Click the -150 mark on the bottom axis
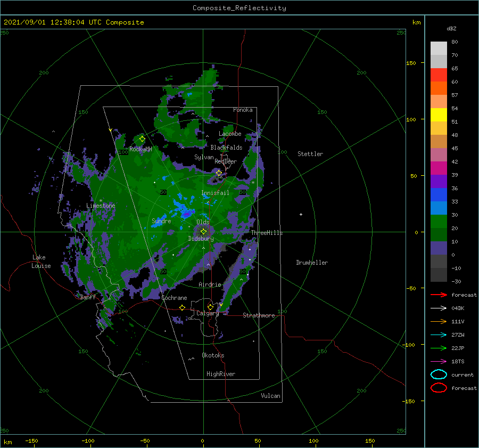Screen dimensions: 479x448 pyautogui.click(x=31, y=441)
